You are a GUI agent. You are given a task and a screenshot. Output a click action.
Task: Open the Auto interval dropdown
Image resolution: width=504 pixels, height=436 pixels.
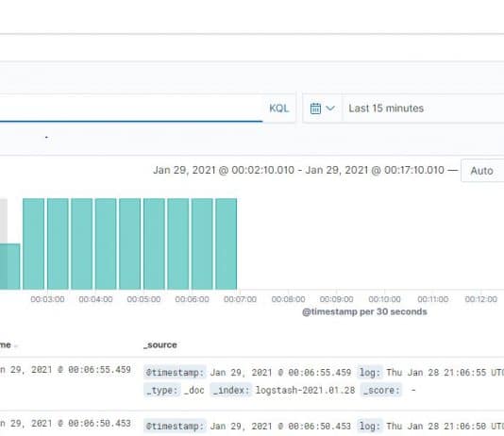(482, 171)
